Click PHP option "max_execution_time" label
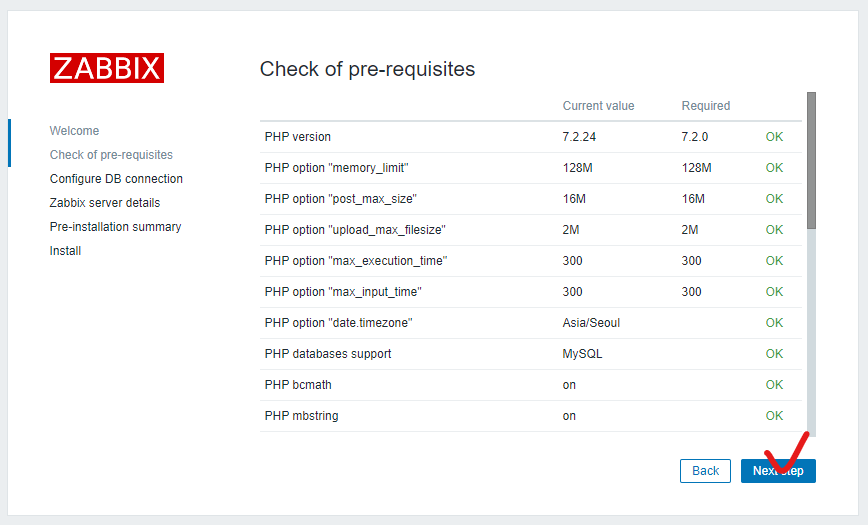The width and height of the screenshot is (868, 525). coord(356,261)
